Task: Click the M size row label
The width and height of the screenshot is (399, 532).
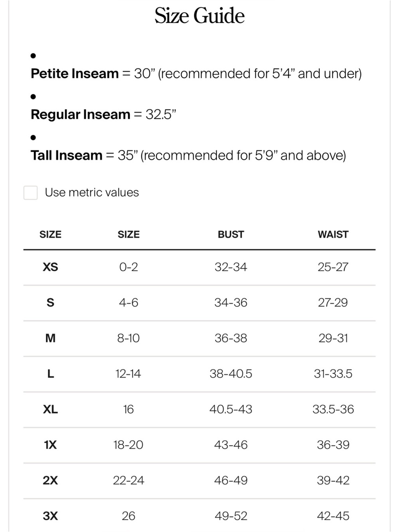Action: [50, 338]
